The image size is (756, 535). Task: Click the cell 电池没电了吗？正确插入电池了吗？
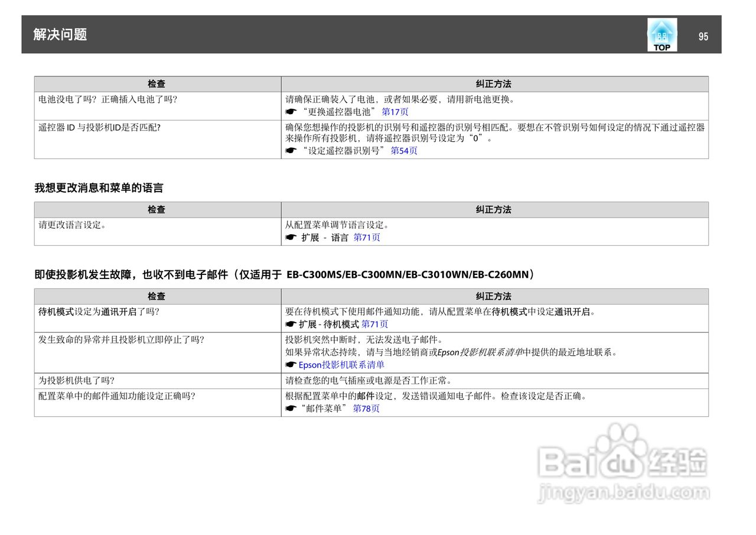coord(158,106)
